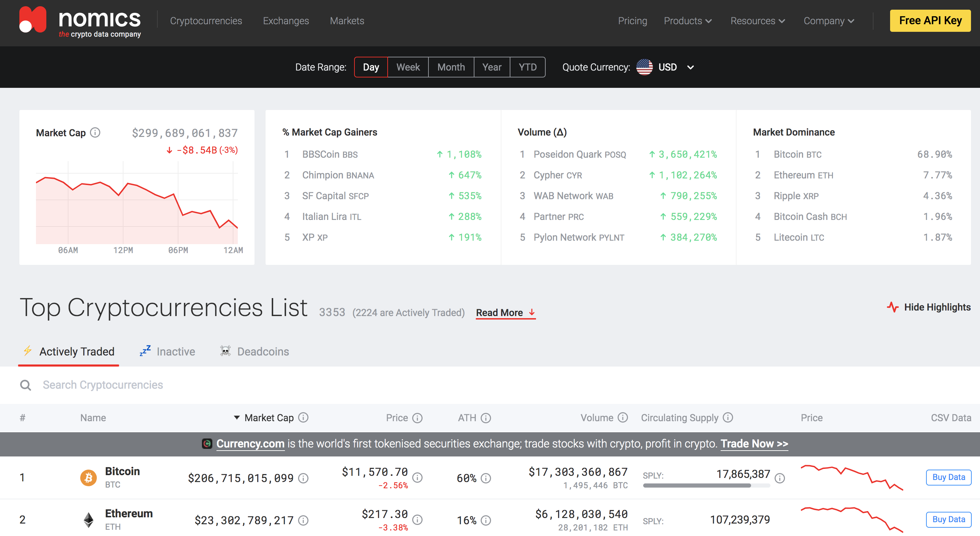Open info icon next to Ethereum price $217.30
980x536 pixels.
pos(418,519)
